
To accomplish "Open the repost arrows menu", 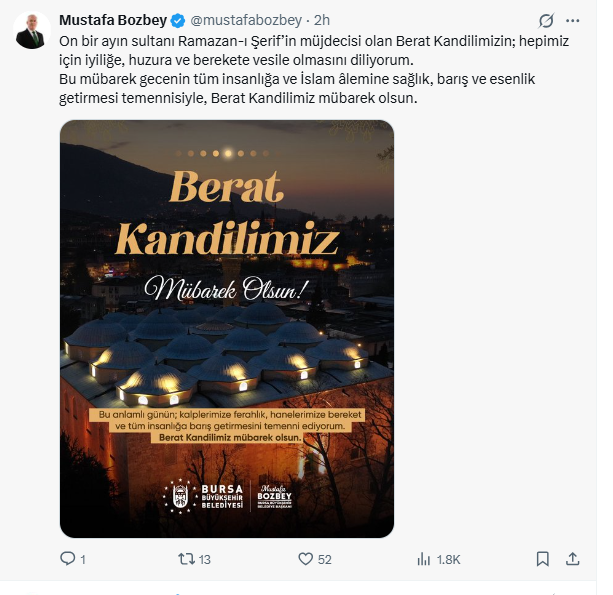I will click(186, 559).
